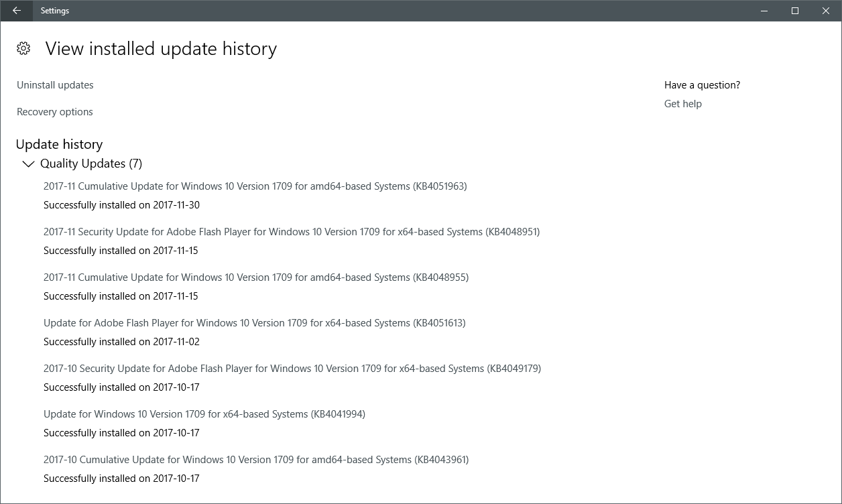This screenshot has width=842, height=504.
Task: Click the KB4041994 Windows 10 update link
Action: tap(204, 414)
